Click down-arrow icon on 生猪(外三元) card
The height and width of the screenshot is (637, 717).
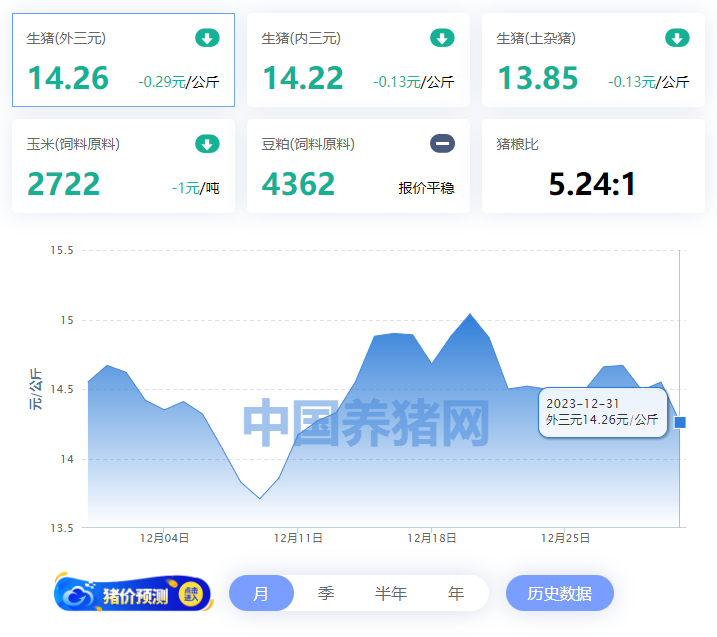tap(207, 38)
